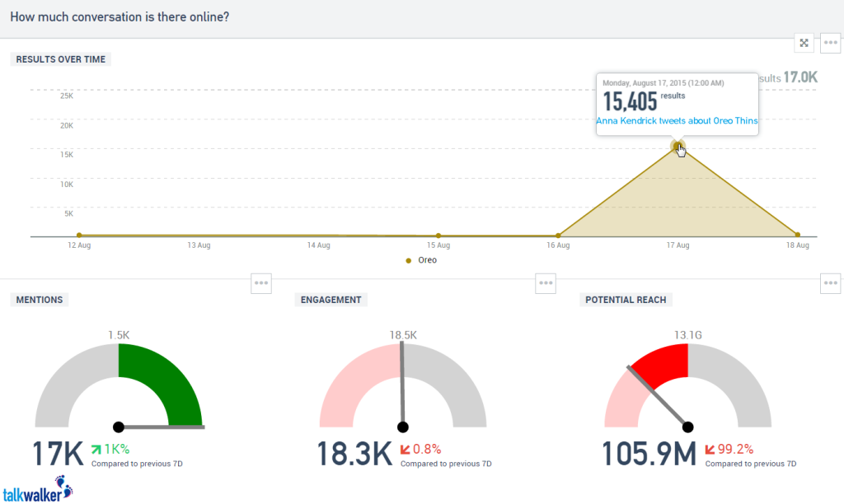
Task: Click the 25K y-axis label
Action: (x=67, y=96)
